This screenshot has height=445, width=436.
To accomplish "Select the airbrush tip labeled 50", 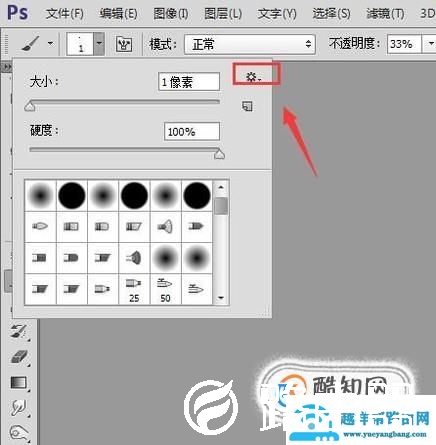I will (165, 289).
